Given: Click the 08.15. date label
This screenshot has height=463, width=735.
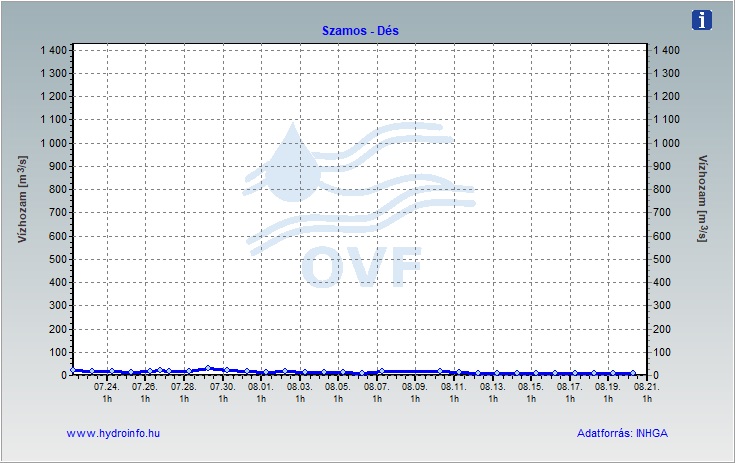Looking at the screenshot, I should 531,387.
